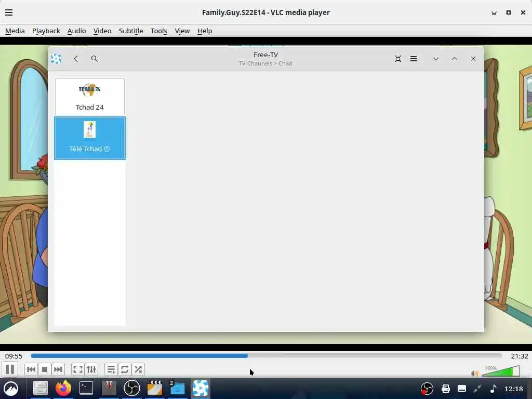
Task: Adjust the VLC volume slider
Action: (501, 371)
